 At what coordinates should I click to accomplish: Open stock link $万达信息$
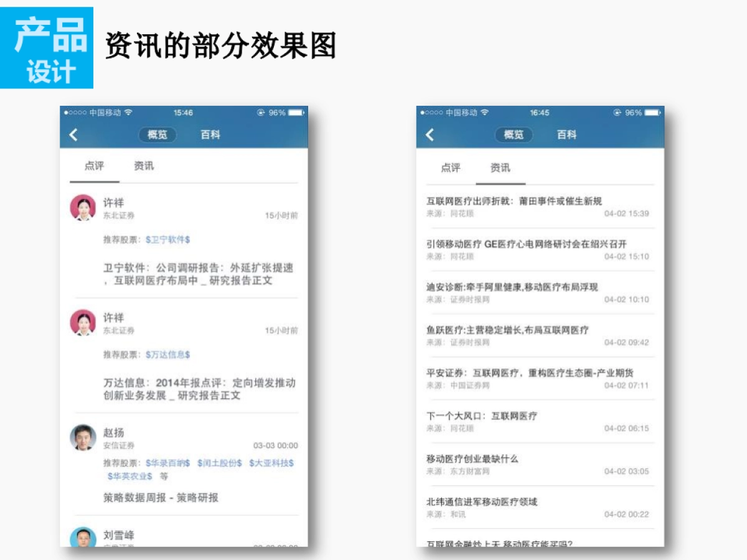(167, 355)
